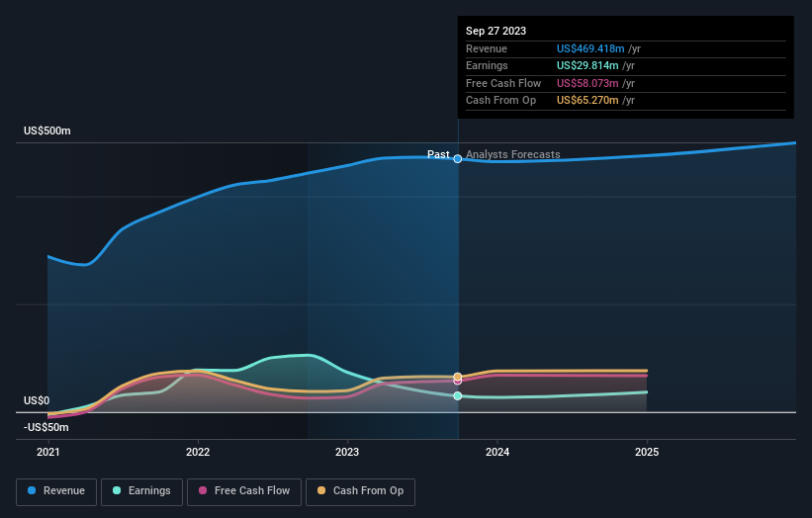Click the US$469.418m revenue value
The image size is (812, 518).
(590, 48)
